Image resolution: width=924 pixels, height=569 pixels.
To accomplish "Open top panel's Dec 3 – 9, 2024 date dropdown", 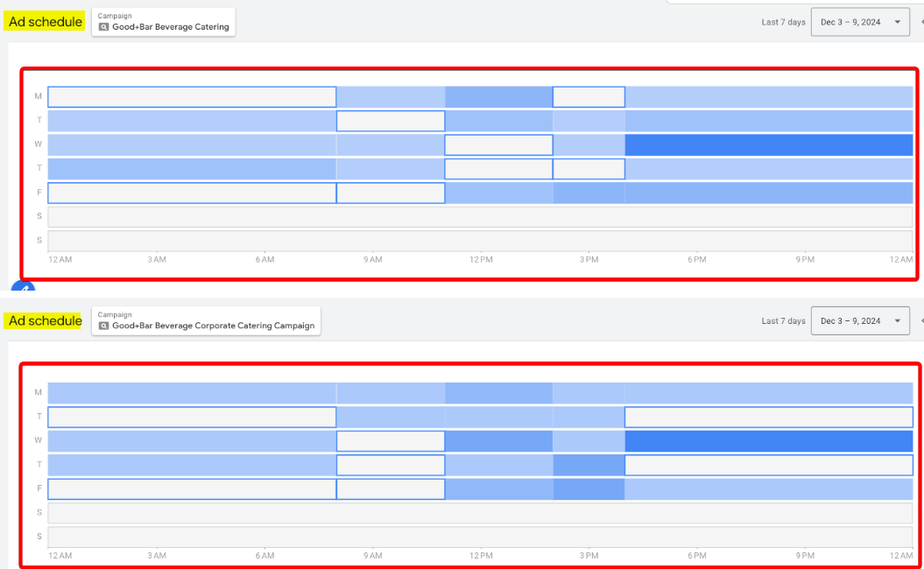I will (x=860, y=22).
